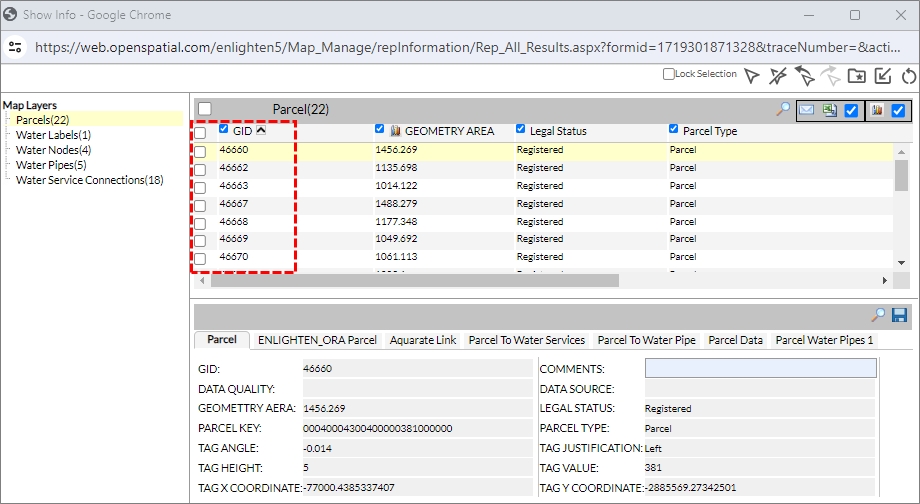Screen dimensions: 920x504
Task: Click the crossed-out arrow deselect icon
Action: click(x=778, y=75)
